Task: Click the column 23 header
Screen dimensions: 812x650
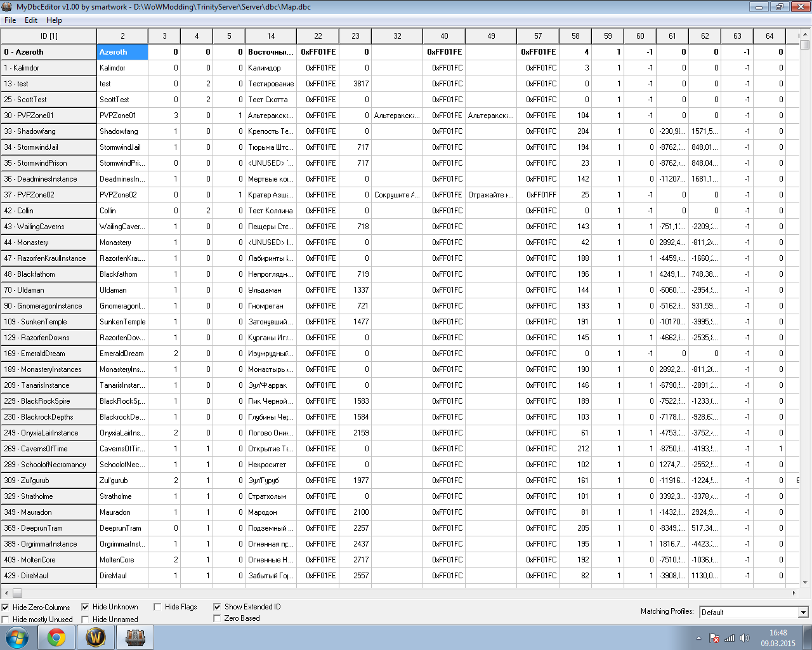Action: (355, 36)
